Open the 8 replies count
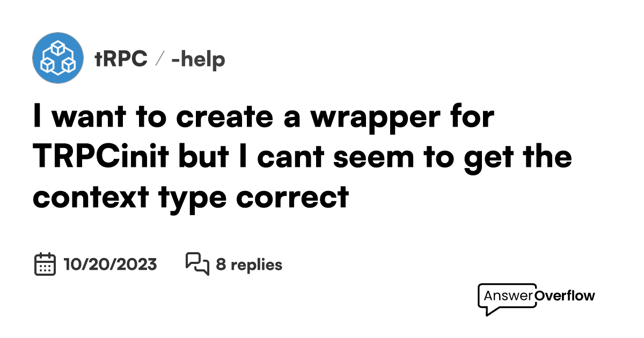The width and height of the screenshot is (644, 338). point(249,264)
